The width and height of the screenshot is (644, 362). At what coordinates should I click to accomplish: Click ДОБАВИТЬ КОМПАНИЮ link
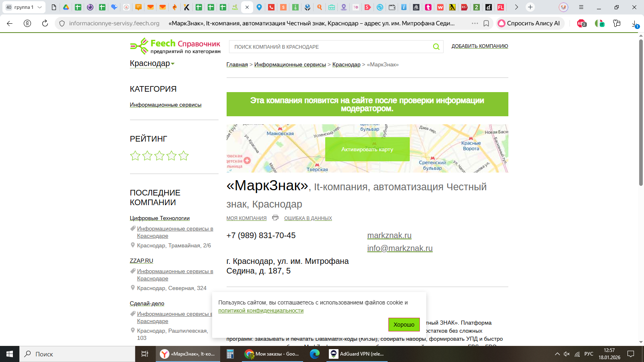[480, 46]
